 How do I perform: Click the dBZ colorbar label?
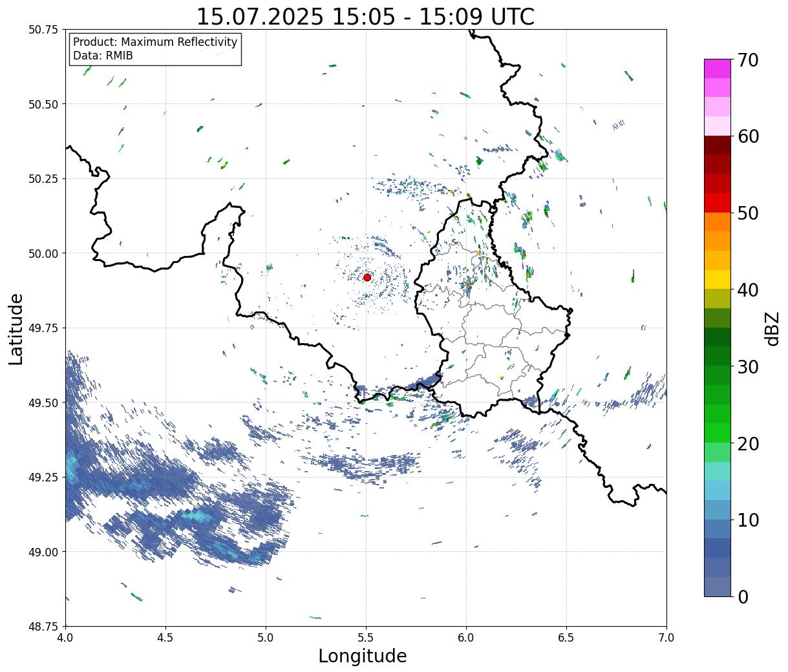(x=772, y=328)
